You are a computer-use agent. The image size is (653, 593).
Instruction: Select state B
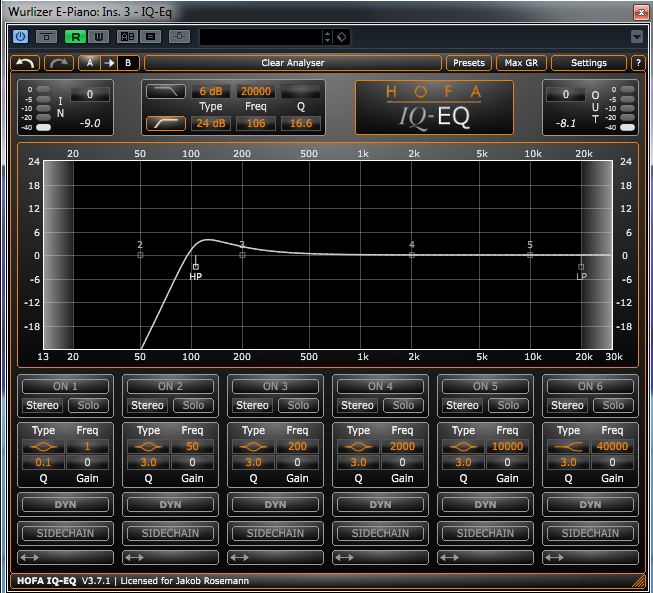[128, 63]
